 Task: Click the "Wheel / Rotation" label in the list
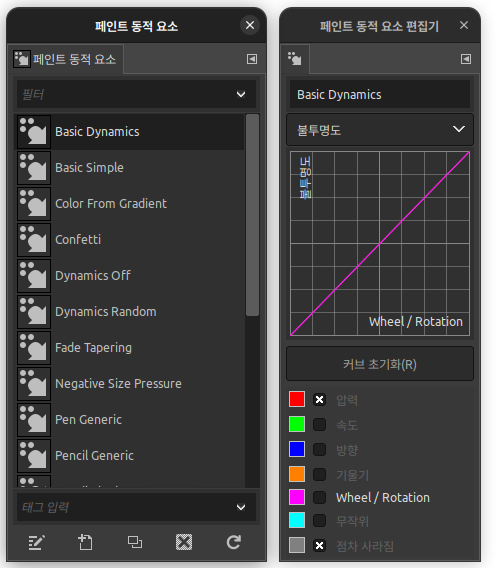tap(383, 498)
